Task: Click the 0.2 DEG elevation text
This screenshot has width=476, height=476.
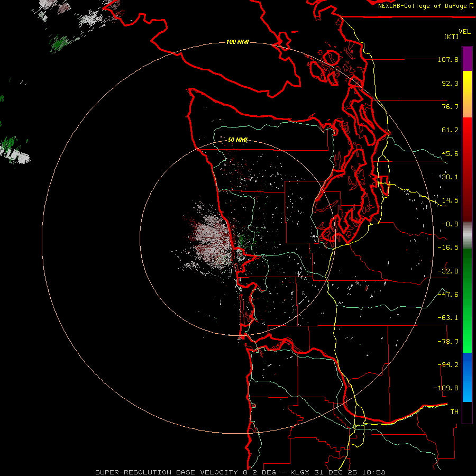Action: click(x=259, y=472)
